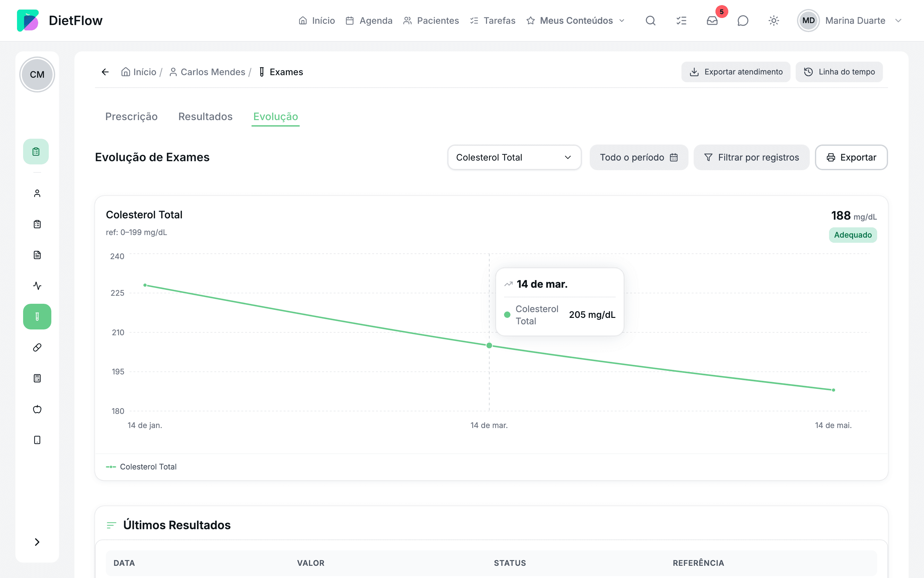Go back with the left arrow
924x578 pixels.
tap(105, 72)
